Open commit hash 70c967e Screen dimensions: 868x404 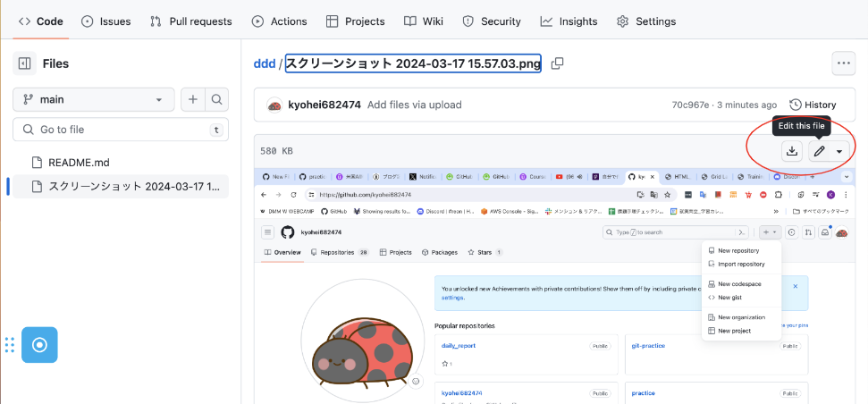pos(690,105)
